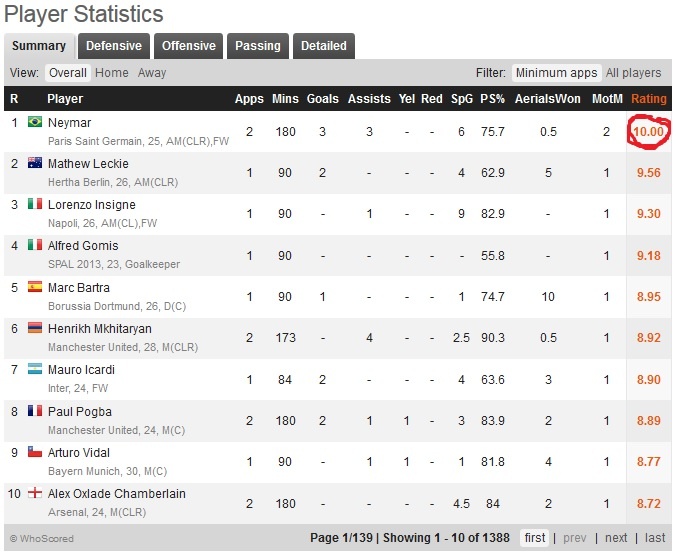The width and height of the screenshot is (676, 555).
Task: Select the All players filter
Action: 633,73
